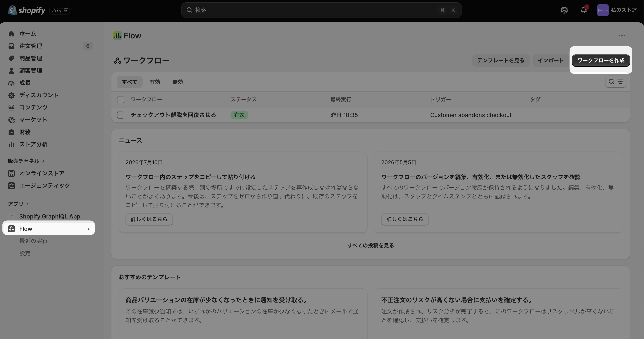Screen dimensions: 644x339
Task: Open notifications bell
Action: point(583,10)
